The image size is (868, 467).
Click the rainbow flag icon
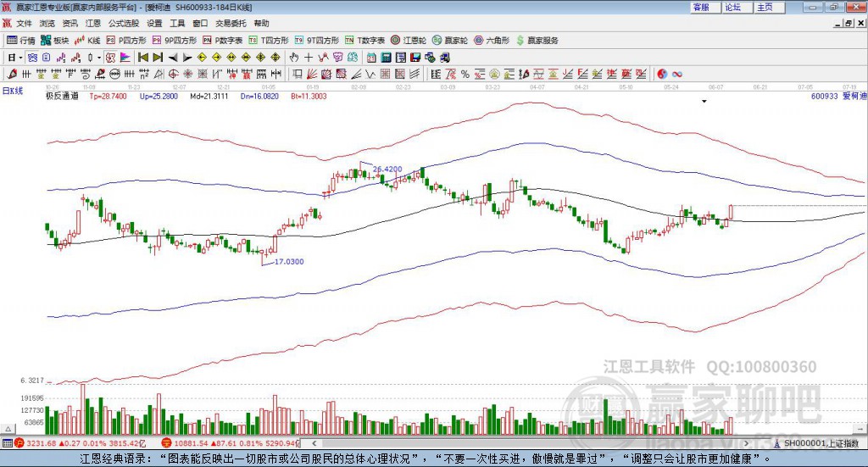click(x=125, y=58)
